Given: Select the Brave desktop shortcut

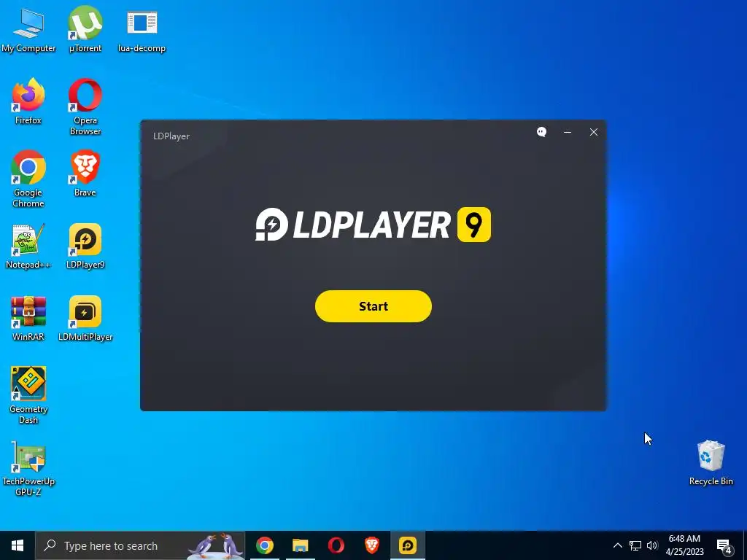Looking at the screenshot, I should click(85, 174).
